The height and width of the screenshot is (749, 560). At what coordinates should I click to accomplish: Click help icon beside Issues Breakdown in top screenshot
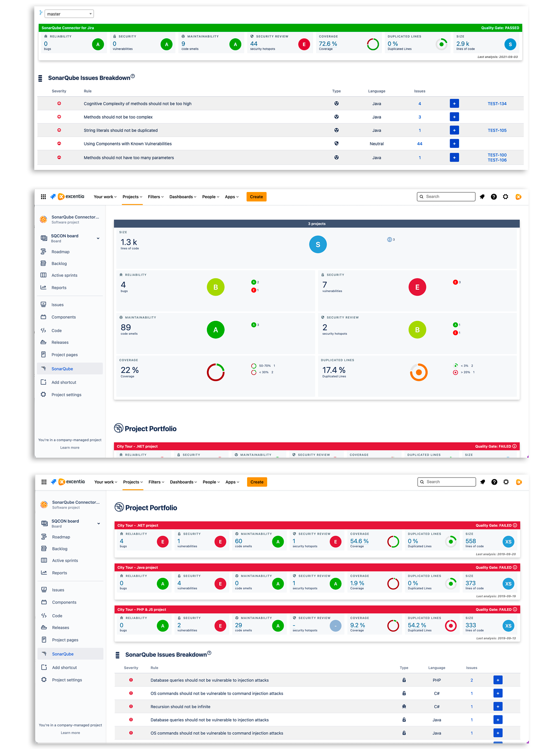133,76
